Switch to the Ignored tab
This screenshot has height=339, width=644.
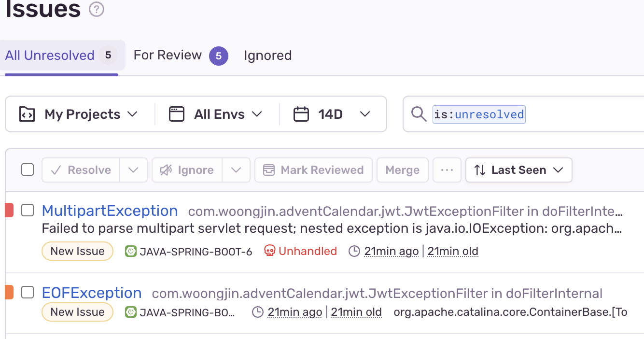pyautogui.click(x=267, y=56)
